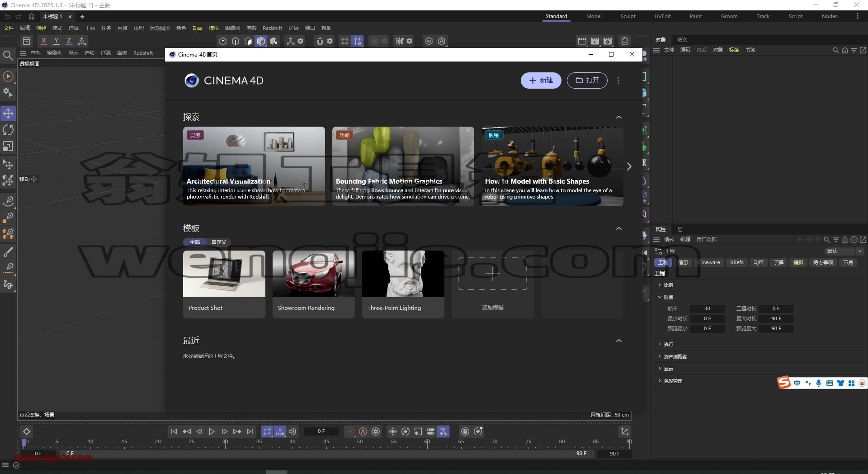Switch to the Sculpt layout
The height and width of the screenshot is (474, 868).
(x=628, y=16)
